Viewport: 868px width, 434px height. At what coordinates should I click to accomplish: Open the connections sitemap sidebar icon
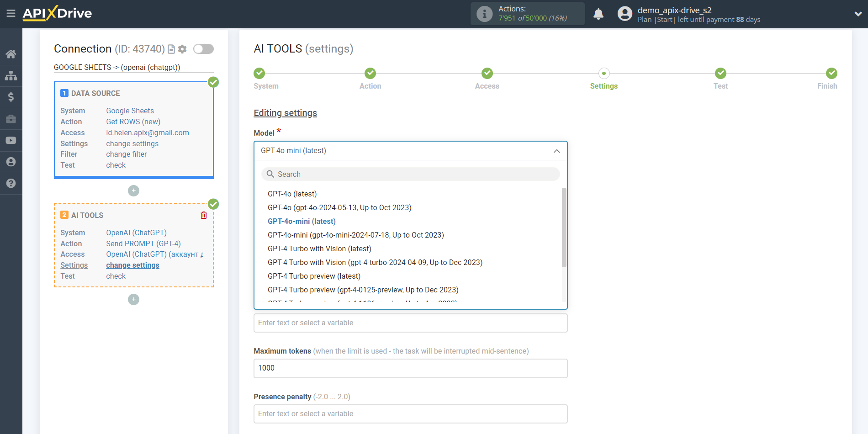11,75
